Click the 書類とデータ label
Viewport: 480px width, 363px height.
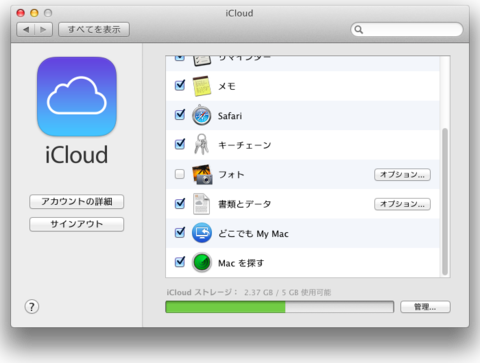(x=245, y=204)
